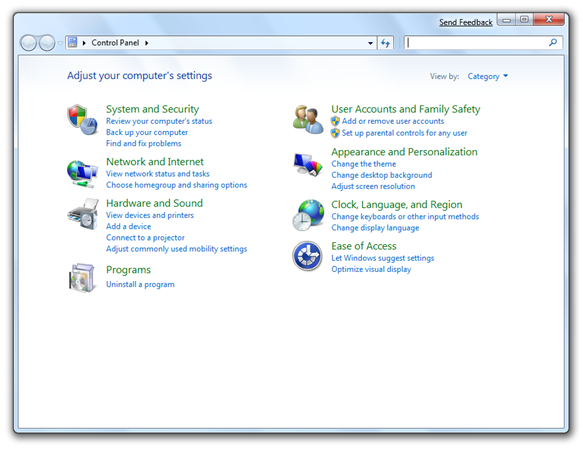Click Uninstall a program
The width and height of the screenshot is (583, 449).
140,284
